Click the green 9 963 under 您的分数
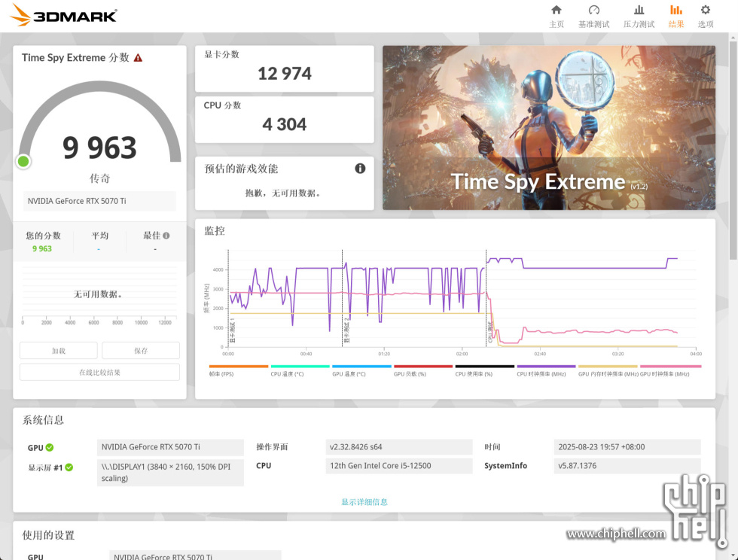Viewport: 738px width, 560px height. (42, 249)
